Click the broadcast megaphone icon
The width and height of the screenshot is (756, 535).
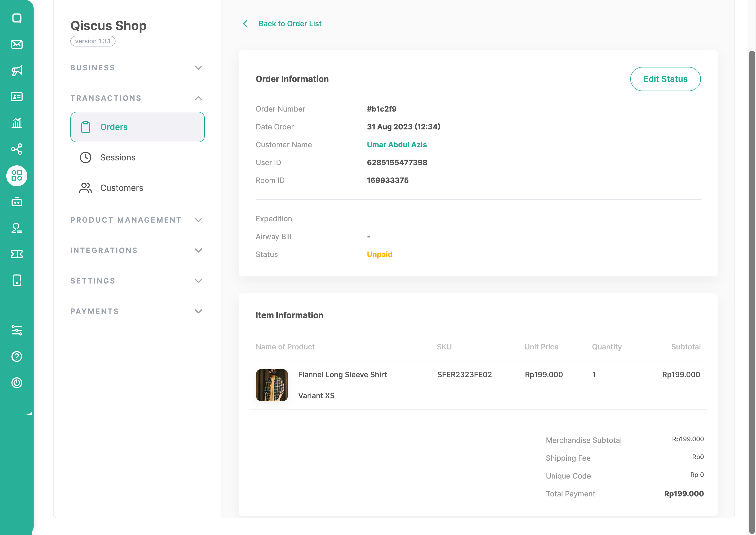point(17,70)
